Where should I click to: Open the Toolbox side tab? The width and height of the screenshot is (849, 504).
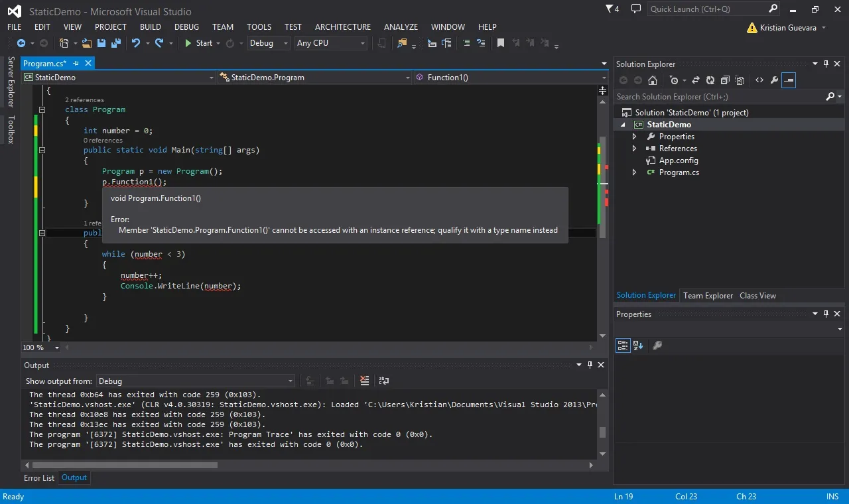point(11,129)
